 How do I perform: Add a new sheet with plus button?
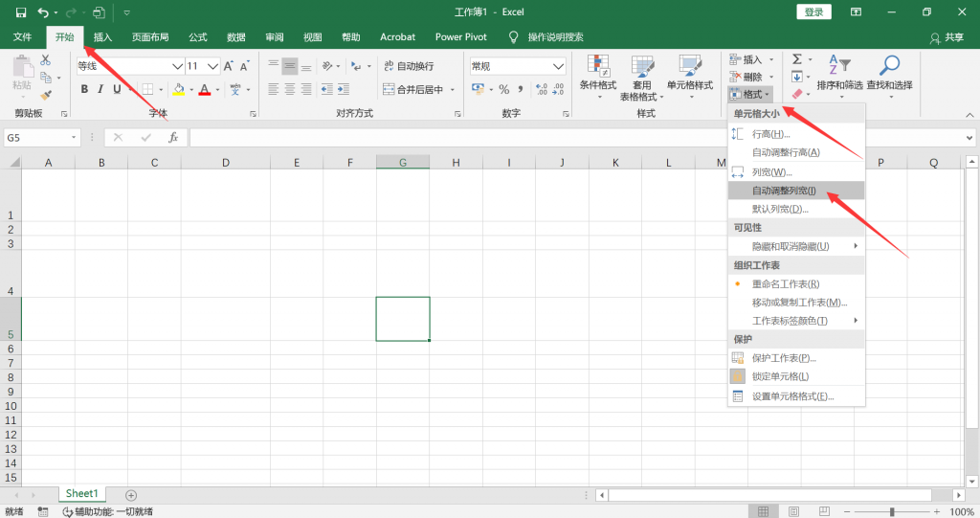pyautogui.click(x=130, y=495)
